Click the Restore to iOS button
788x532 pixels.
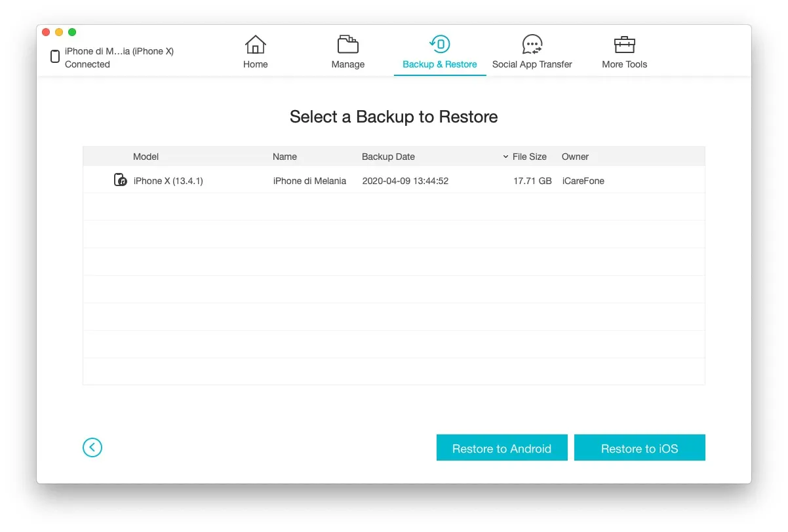[639, 448]
